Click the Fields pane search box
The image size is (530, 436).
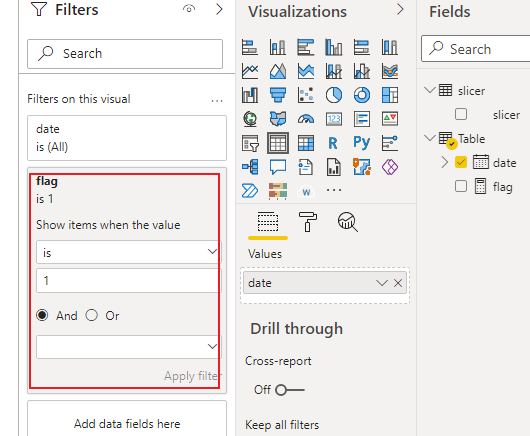(476, 49)
